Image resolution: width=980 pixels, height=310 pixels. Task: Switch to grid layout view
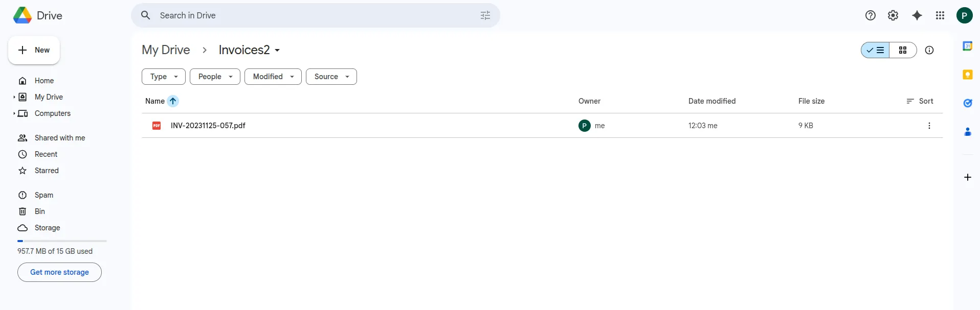coord(903,50)
